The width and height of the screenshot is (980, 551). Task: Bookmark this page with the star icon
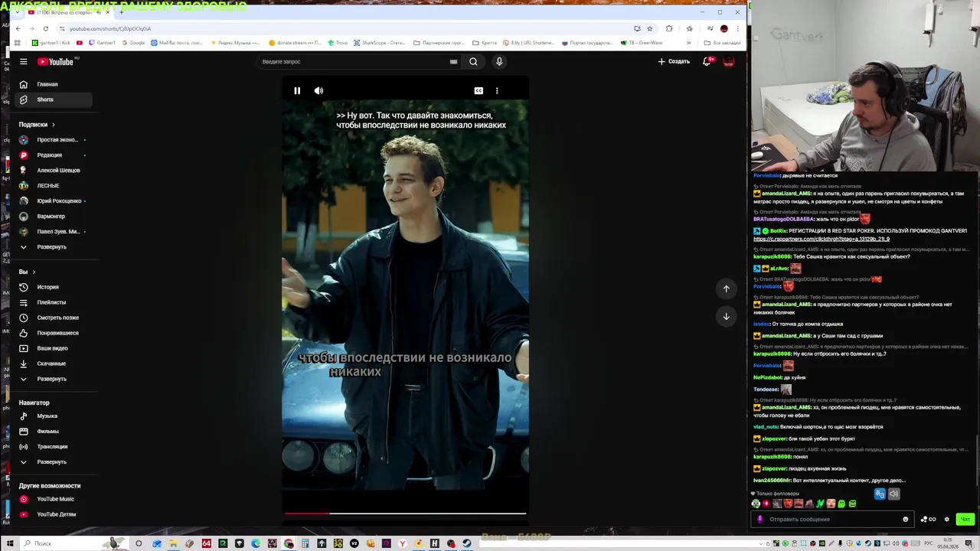coord(649,28)
